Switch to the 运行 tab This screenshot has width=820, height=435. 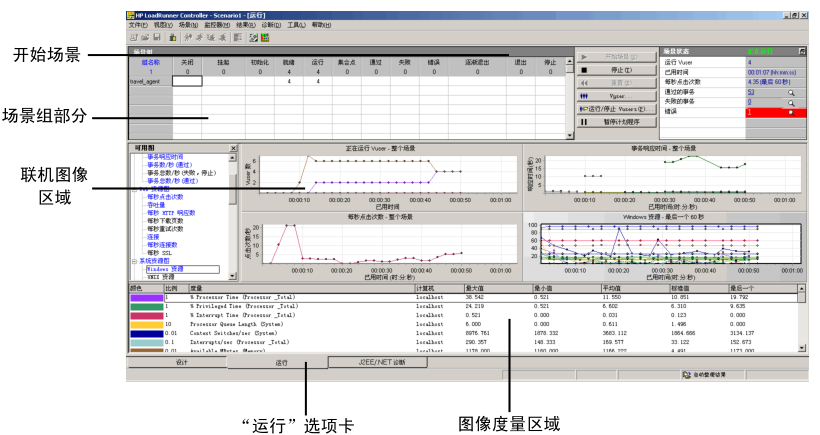(278, 362)
